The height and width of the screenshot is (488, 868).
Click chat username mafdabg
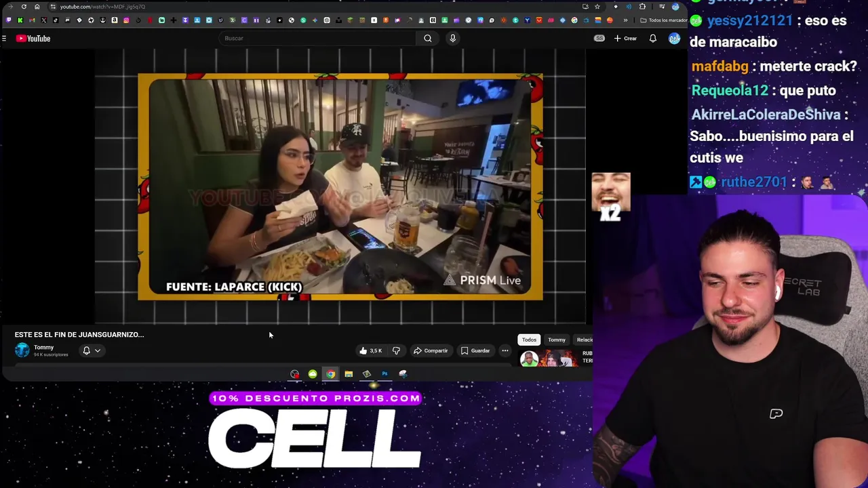[x=719, y=66]
